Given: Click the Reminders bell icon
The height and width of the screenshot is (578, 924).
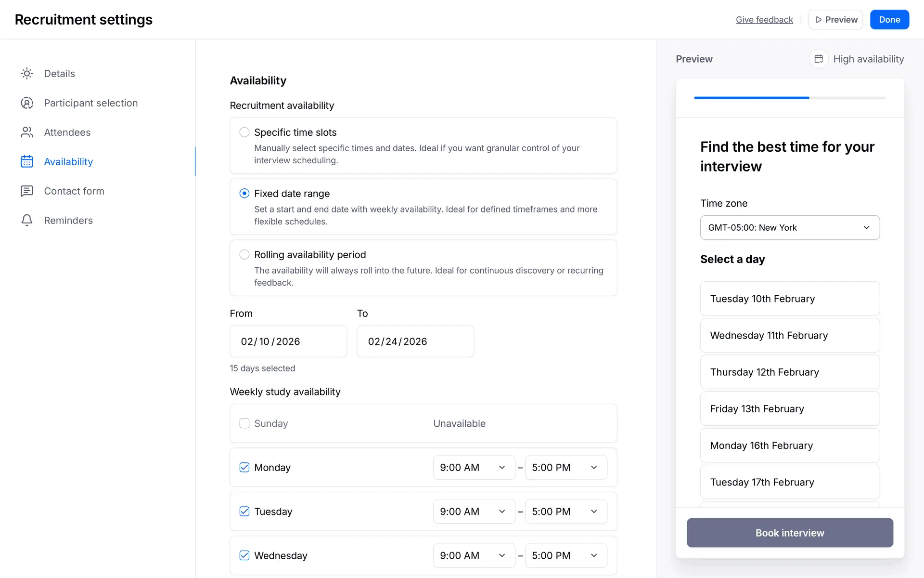Looking at the screenshot, I should tap(27, 221).
